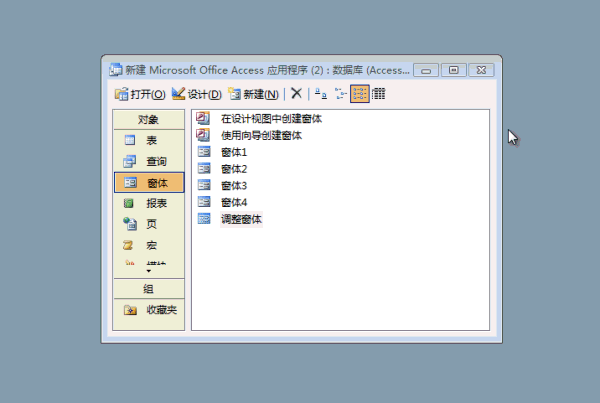Image resolution: width=600 pixels, height=403 pixels.
Task: Click the 组 groups bar header
Action: (148, 289)
